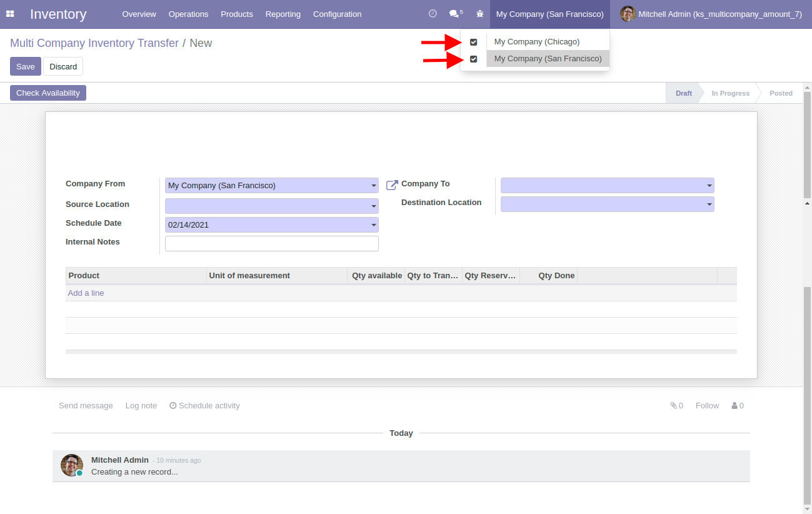812x514 pixels.
Task: Open the Reporting menu
Action: point(283,14)
